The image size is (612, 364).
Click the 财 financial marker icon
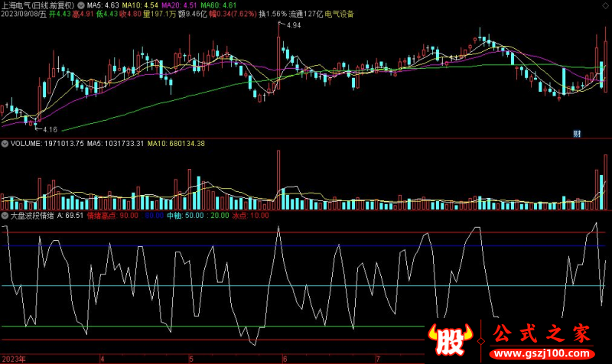coord(577,134)
